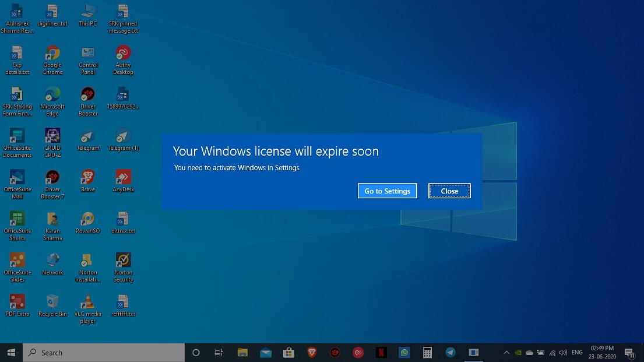This screenshot has height=362, width=644.
Task: Launch Netflix from the taskbar
Action: tap(381, 352)
